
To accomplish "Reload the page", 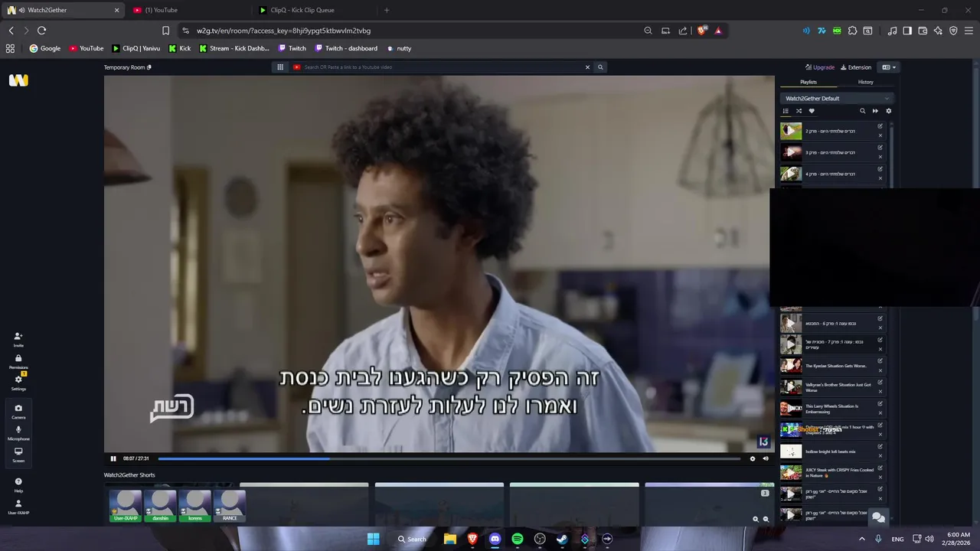I will pos(41,31).
